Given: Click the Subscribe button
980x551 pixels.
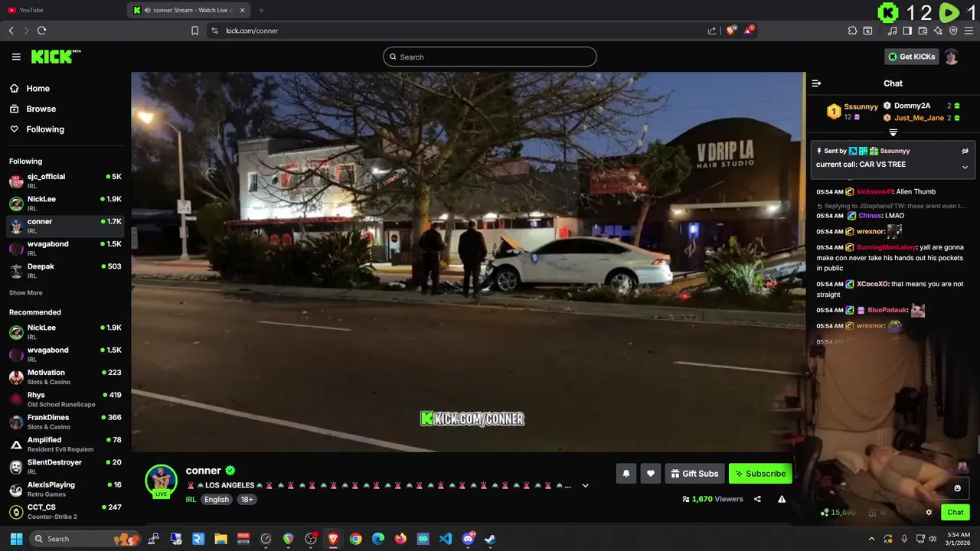Looking at the screenshot, I should click(x=760, y=474).
